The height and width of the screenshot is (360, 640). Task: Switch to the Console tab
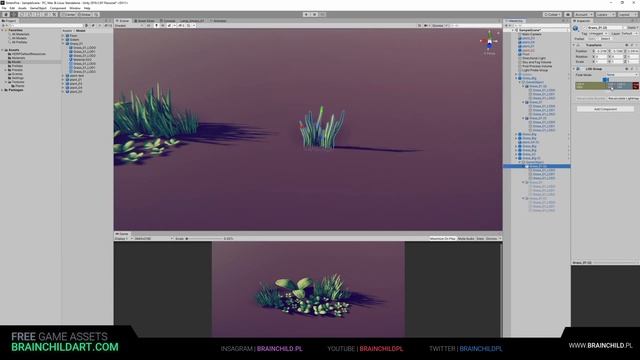[x=167, y=20]
